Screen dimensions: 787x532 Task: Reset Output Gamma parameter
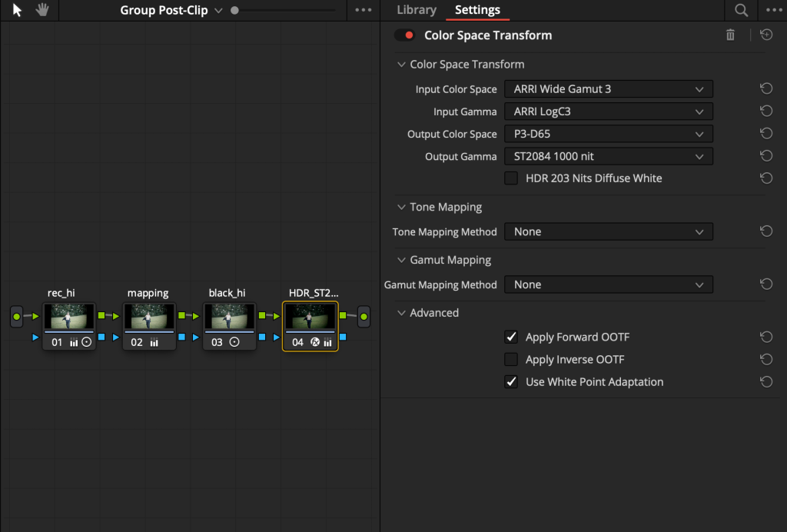pyautogui.click(x=766, y=156)
